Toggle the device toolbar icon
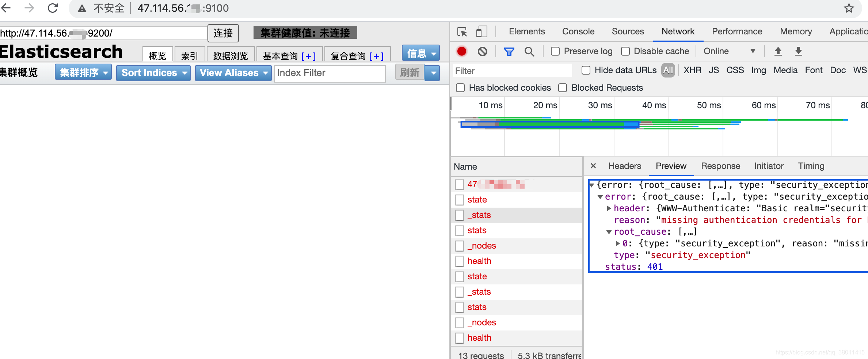 [x=481, y=32]
